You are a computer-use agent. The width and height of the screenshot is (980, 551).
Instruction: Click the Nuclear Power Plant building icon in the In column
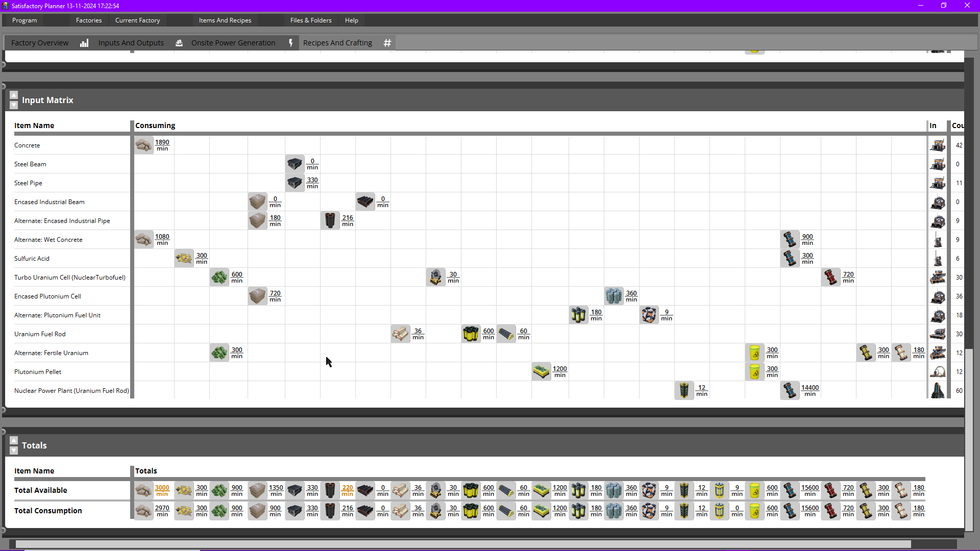tap(938, 390)
